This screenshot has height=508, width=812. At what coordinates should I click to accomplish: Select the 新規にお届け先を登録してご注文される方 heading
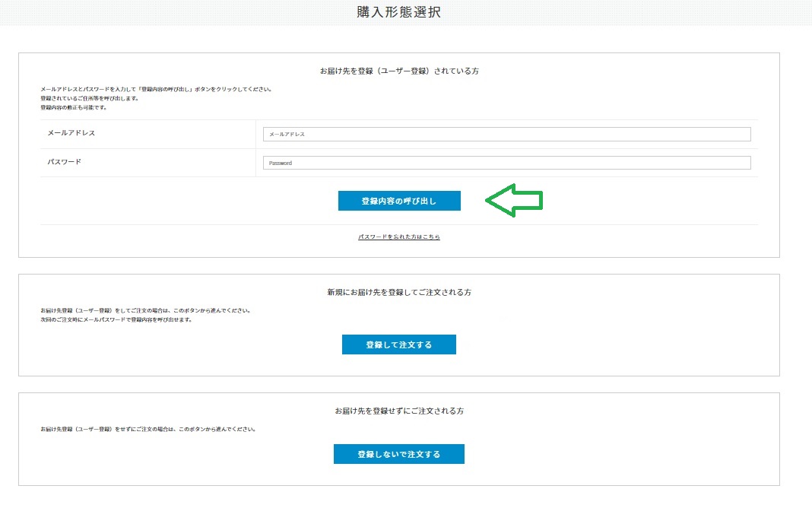coord(399,292)
